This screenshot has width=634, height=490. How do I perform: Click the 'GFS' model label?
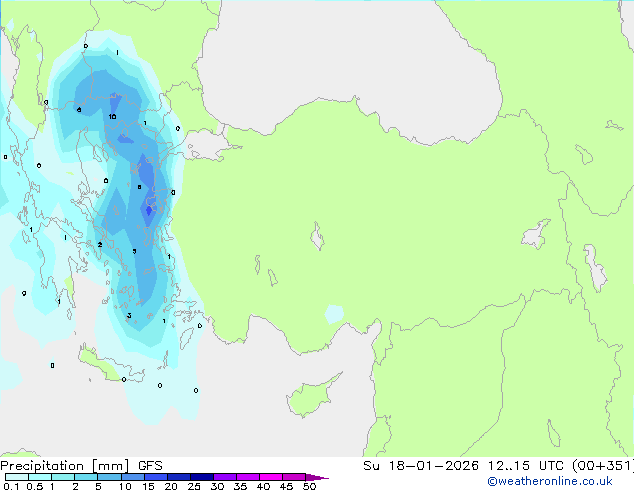click(150, 466)
